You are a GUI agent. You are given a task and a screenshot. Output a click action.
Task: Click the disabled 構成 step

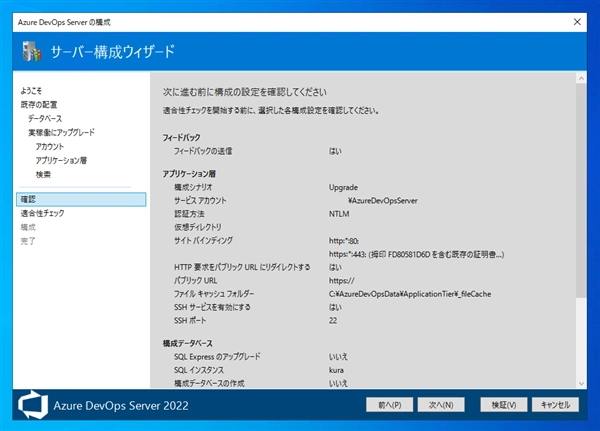coord(28,227)
